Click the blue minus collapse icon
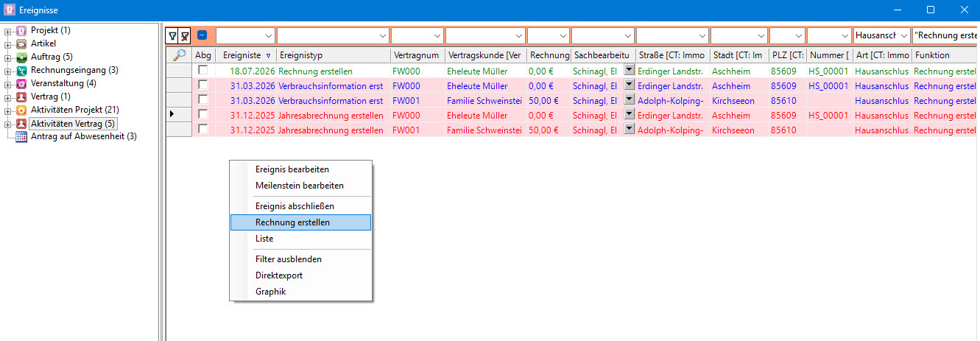 tap(202, 35)
